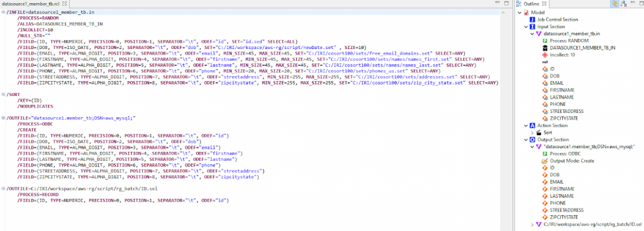Minimize the Outline view

pos(633,3)
